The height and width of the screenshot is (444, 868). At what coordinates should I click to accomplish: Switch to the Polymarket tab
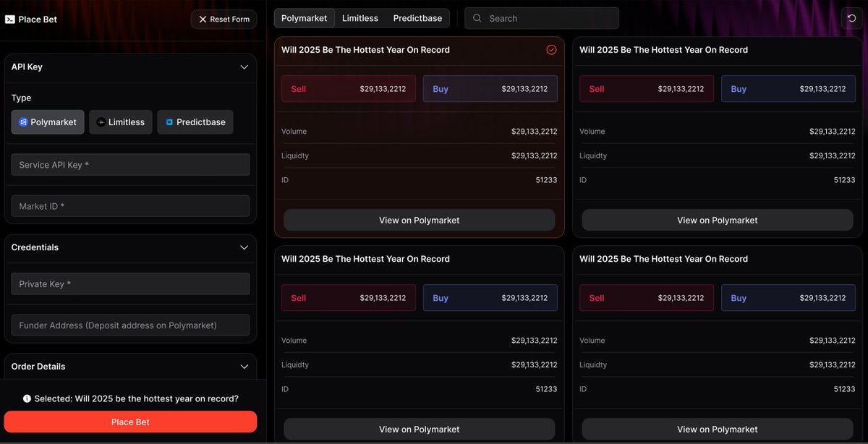pos(304,18)
